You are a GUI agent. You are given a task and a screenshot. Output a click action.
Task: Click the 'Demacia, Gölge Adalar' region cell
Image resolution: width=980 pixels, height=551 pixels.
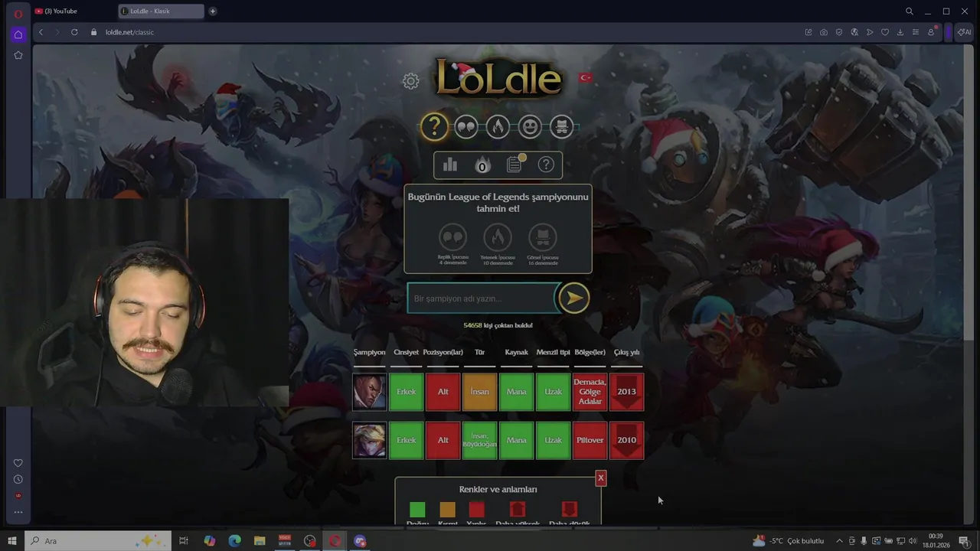coord(590,392)
